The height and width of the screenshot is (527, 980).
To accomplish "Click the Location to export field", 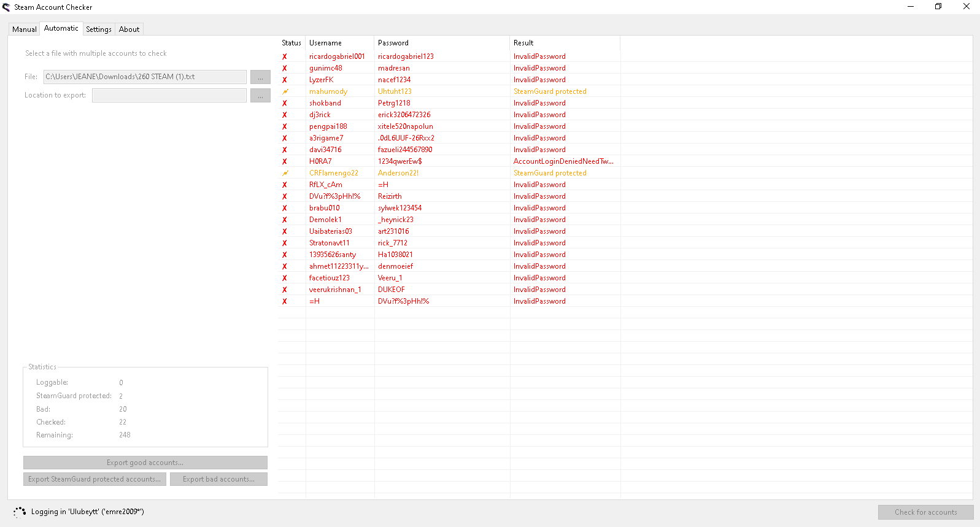I will coord(169,95).
